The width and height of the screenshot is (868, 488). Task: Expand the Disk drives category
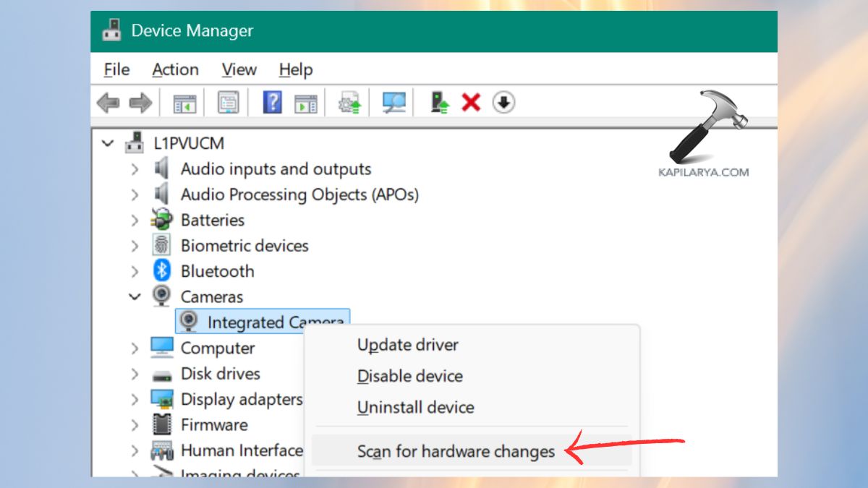(x=135, y=374)
